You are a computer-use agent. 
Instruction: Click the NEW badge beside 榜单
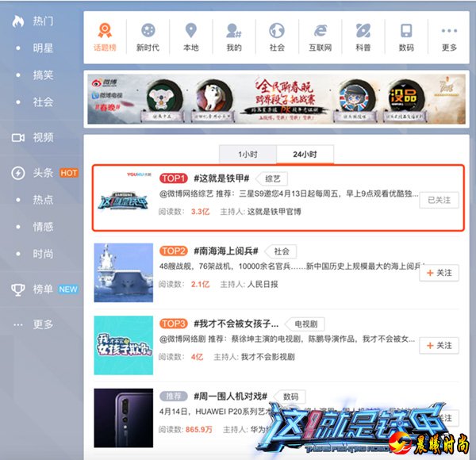(x=68, y=289)
